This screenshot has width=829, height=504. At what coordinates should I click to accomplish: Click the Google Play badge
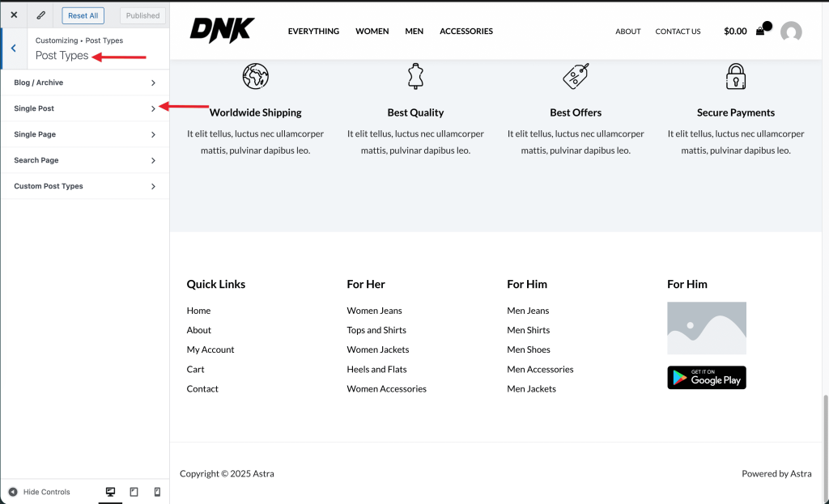tap(706, 377)
